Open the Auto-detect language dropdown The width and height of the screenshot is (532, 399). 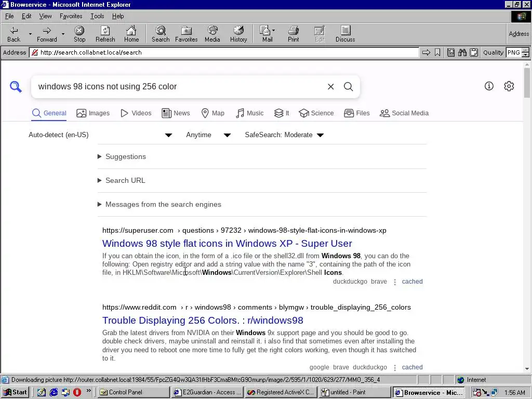[x=100, y=135]
